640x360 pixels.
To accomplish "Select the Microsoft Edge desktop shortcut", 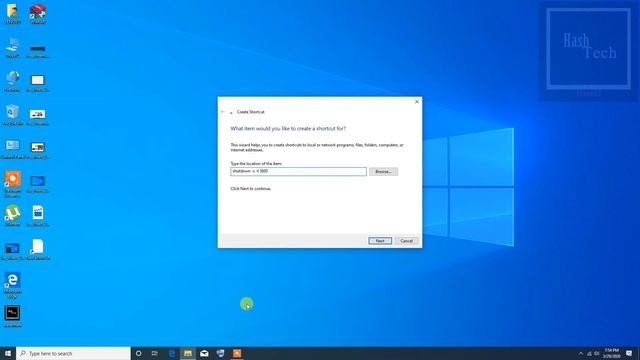I will coord(13,286).
